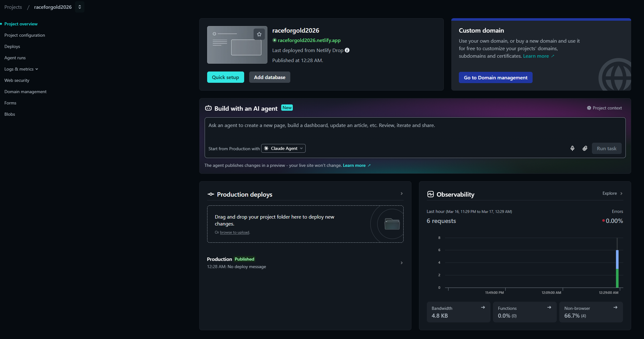This screenshot has width=644, height=339.
Task: Click the paperclip attach file icon
Action: click(x=585, y=148)
